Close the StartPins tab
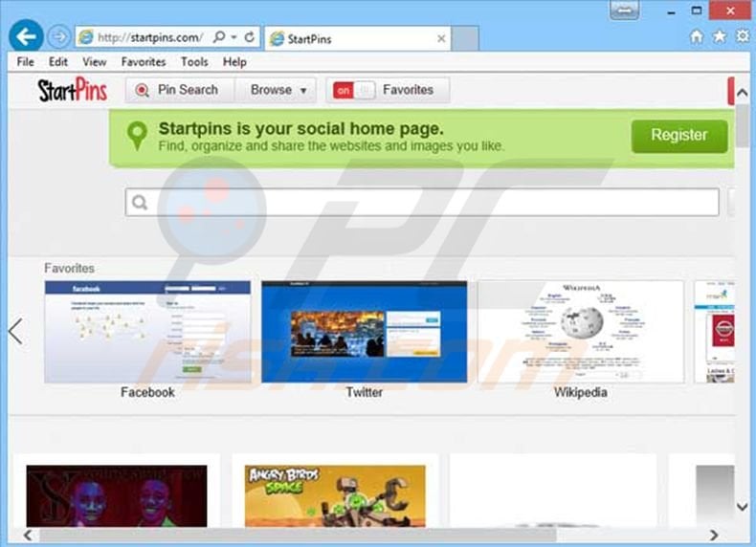The height and width of the screenshot is (547, 756). [441, 38]
